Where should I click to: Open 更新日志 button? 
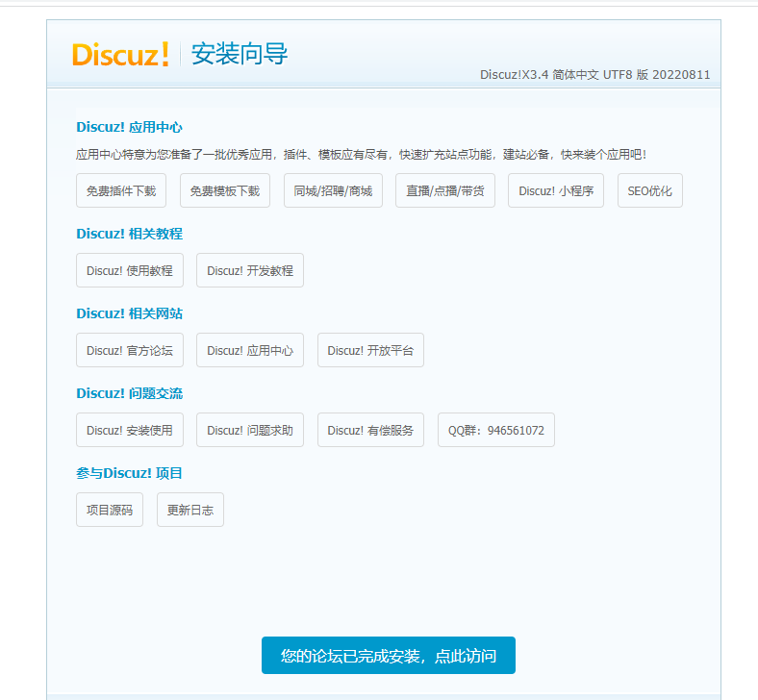(x=190, y=510)
